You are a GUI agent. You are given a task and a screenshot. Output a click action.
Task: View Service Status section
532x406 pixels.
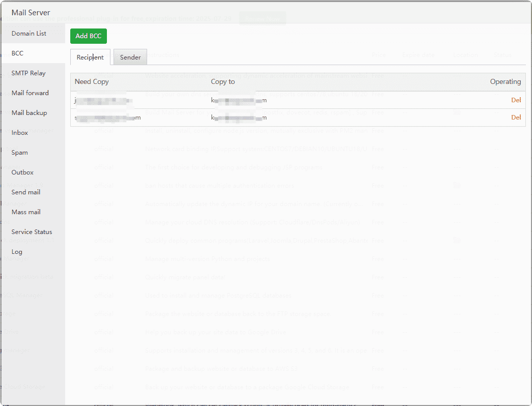pyautogui.click(x=32, y=232)
